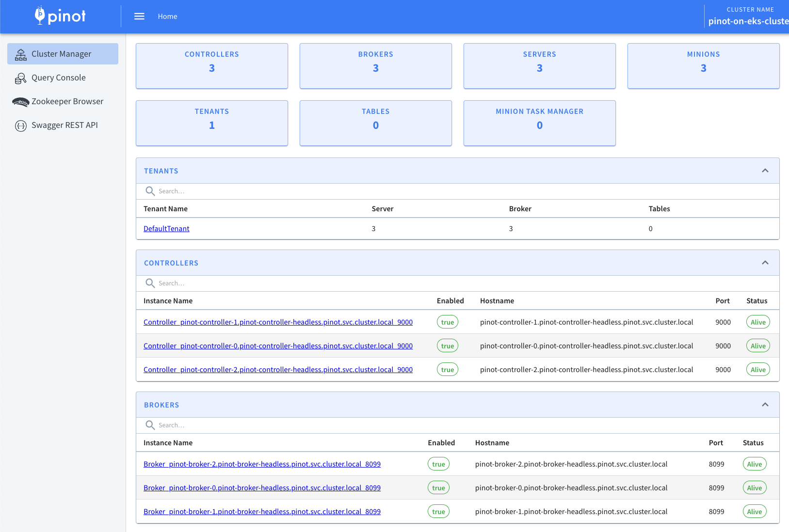
Task: Click the Alive badge for pinot-controller-0
Action: (758, 346)
